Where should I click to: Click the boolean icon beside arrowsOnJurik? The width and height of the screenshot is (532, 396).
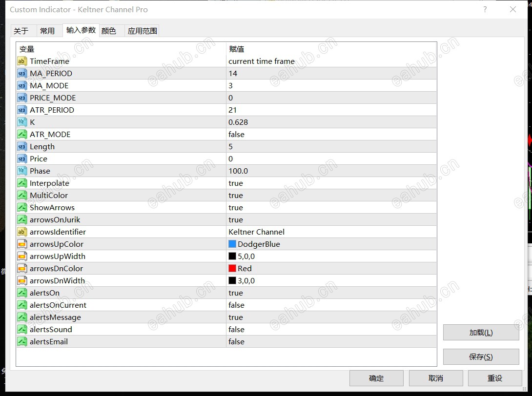[21, 219]
